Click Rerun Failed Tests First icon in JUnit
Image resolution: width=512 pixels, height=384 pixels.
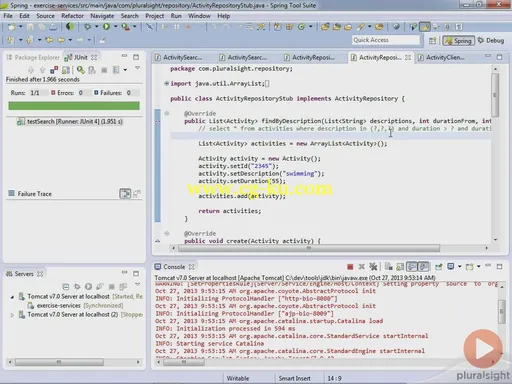pyautogui.click(x=92, y=70)
